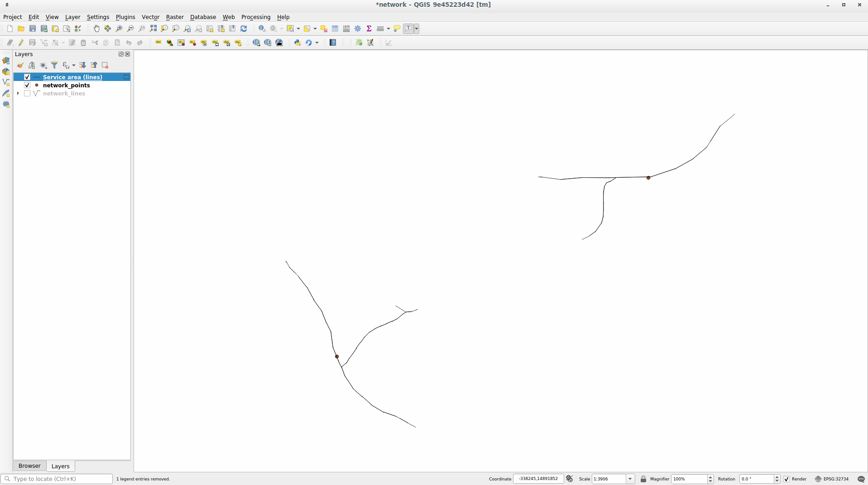Open the Processing menu
This screenshot has width=868, height=485.
(x=255, y=17)
